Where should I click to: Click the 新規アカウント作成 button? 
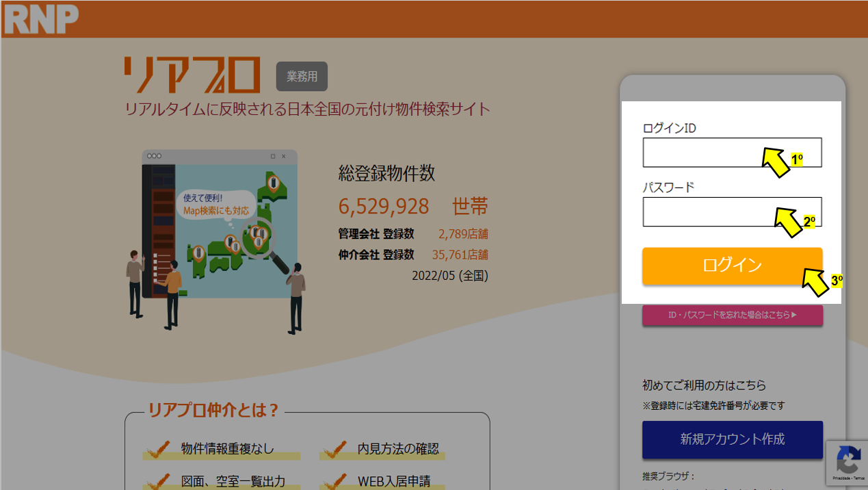pyautogui.click(x=732, y=439)
